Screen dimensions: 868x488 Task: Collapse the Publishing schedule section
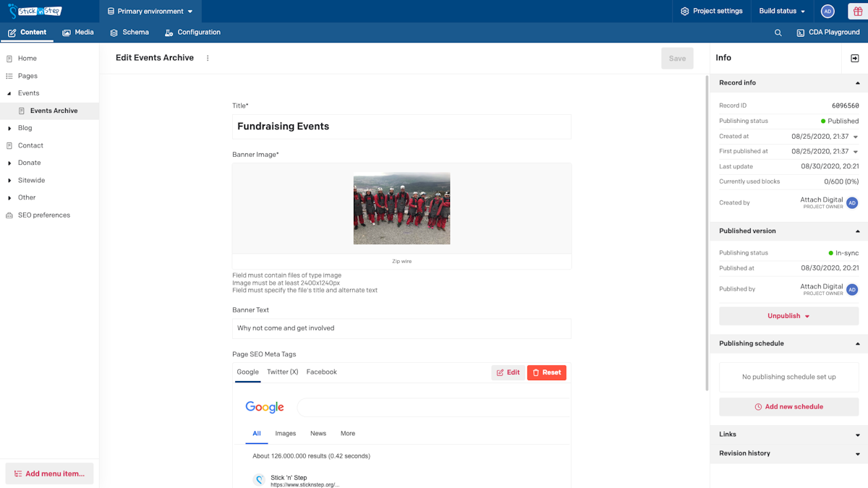pyautogui.click(x=858, y=344)
